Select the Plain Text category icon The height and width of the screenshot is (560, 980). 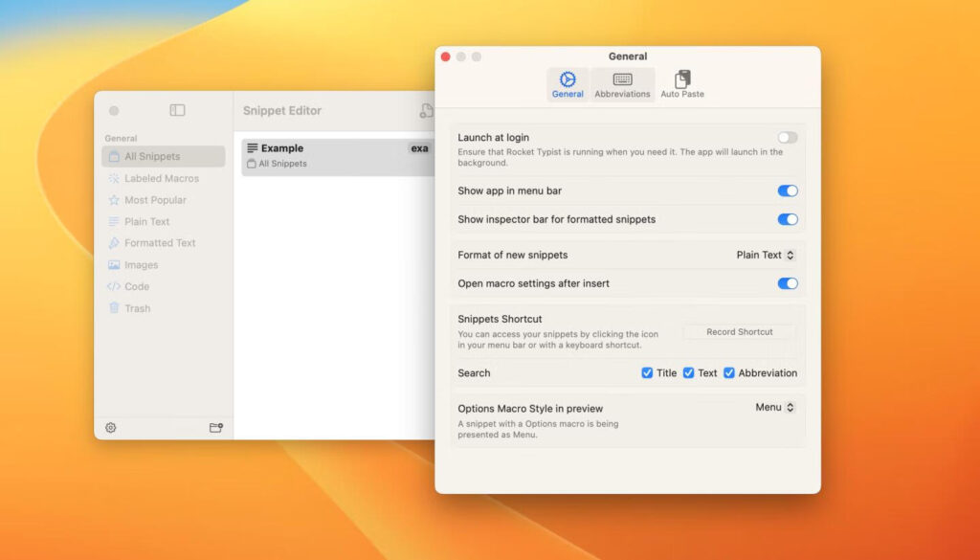click(x=117, y=221)
